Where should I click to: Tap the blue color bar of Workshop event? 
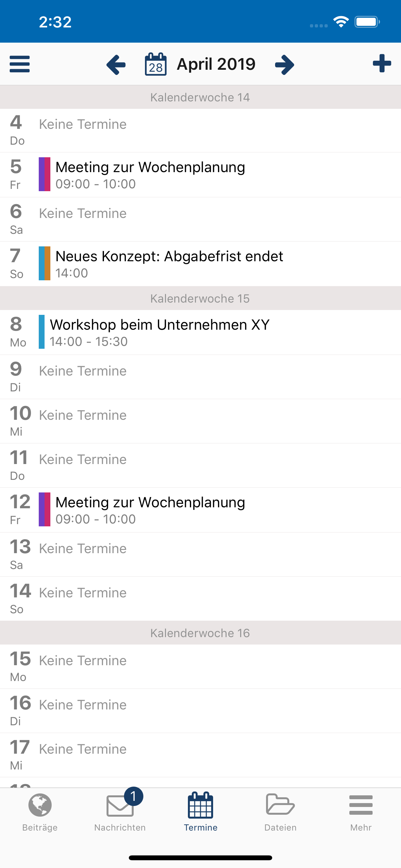tap(41, 332)
